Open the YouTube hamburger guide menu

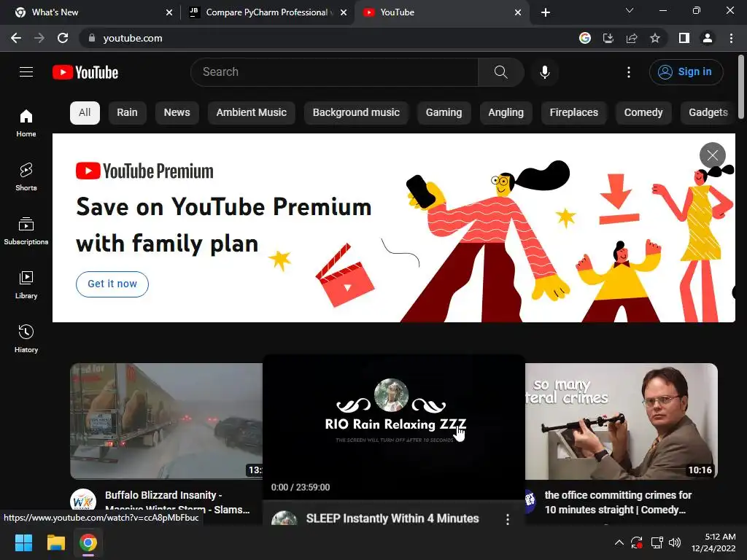point(26,72)
